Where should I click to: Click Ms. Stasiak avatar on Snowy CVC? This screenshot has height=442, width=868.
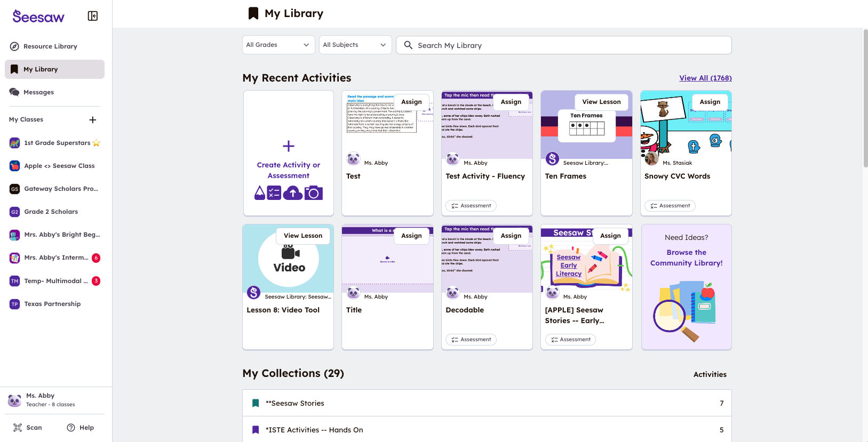651,158
